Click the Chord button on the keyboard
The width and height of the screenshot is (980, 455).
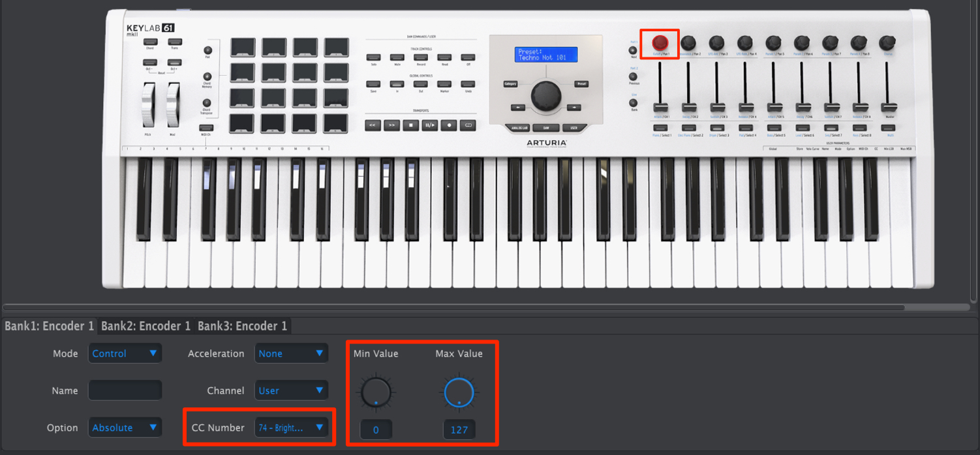151,42
